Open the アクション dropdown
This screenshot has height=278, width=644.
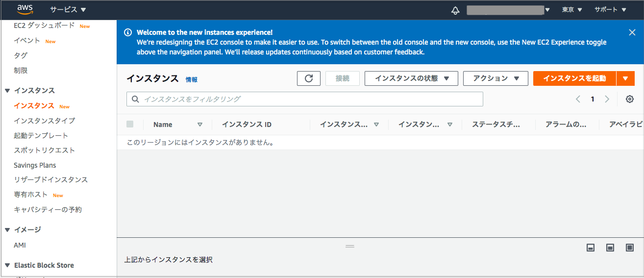pyautogui.click(x=495, y=78)
